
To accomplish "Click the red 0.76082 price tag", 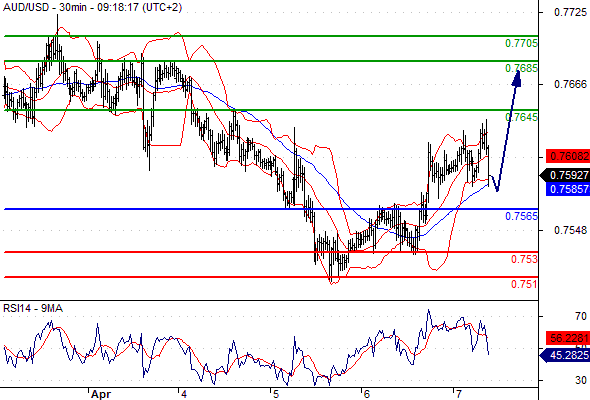I will click(x=568, y=156).
